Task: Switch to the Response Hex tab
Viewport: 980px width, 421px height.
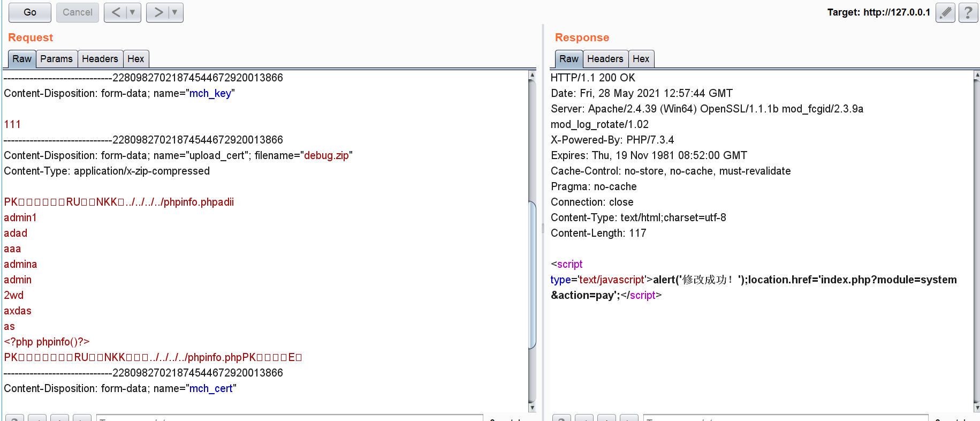Action: 641,59
